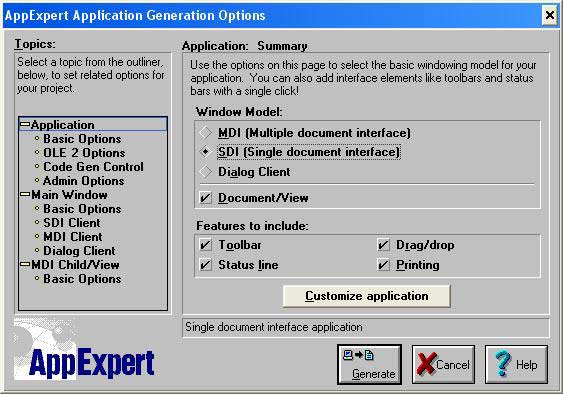Click the 'Single document interface application' status text

point(274,327)
